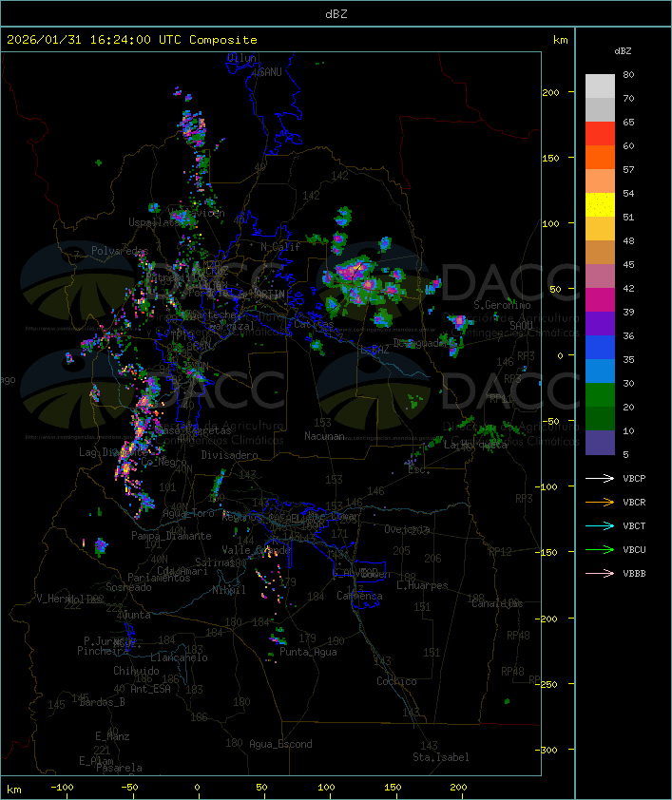
Task: Click the Nacunan location label
Action: (324, 436)
